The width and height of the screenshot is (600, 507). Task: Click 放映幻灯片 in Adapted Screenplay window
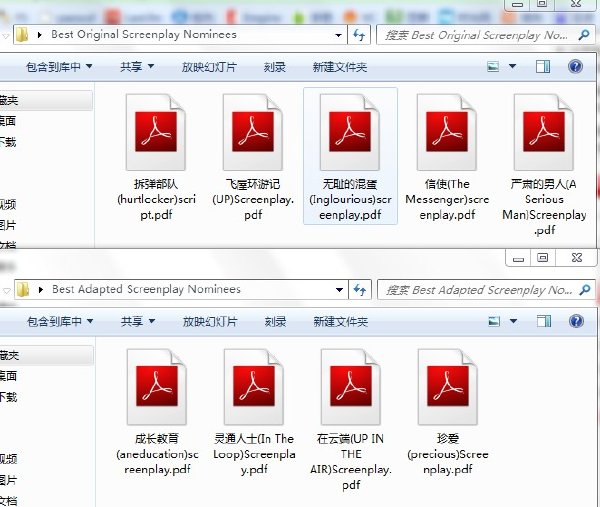(210, 321)
